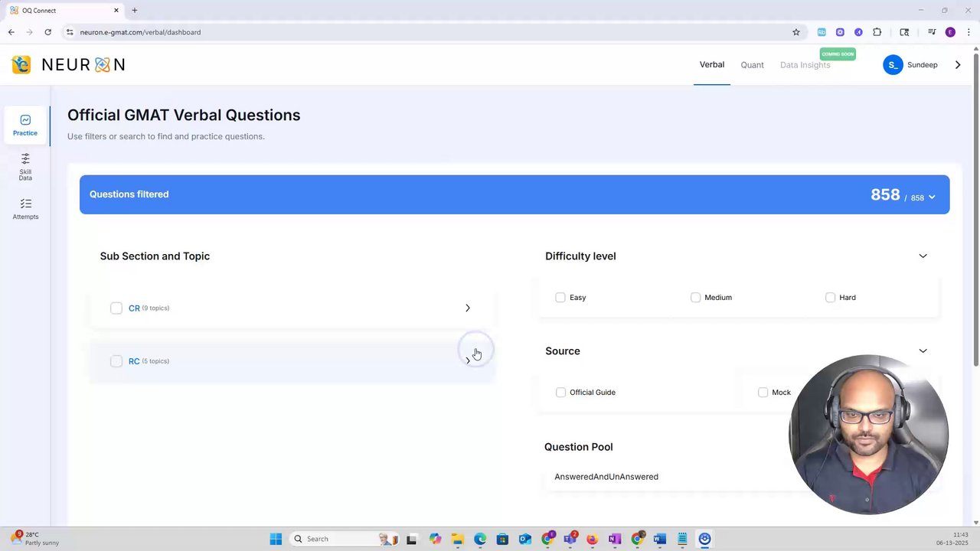Collapse the Difficulty level section
Image resolution: width=980 pixels, height=551 pixels.
[923, 256]
